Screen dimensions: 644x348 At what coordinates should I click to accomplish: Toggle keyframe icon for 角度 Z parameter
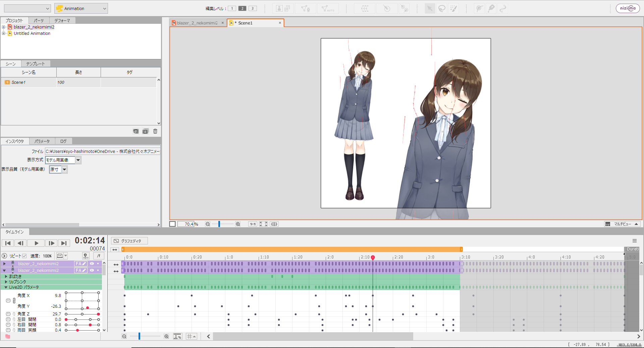[x=8, y=314]
